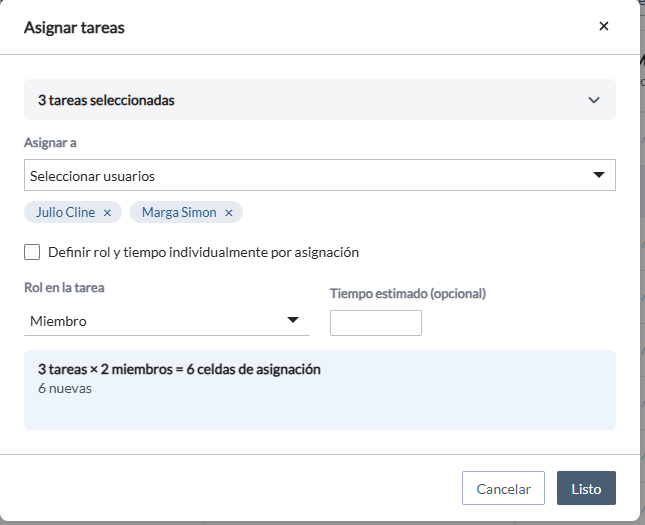Open the Miembro role dropdown arrow
Screen dimensions: 645x525
pos(292,320)
